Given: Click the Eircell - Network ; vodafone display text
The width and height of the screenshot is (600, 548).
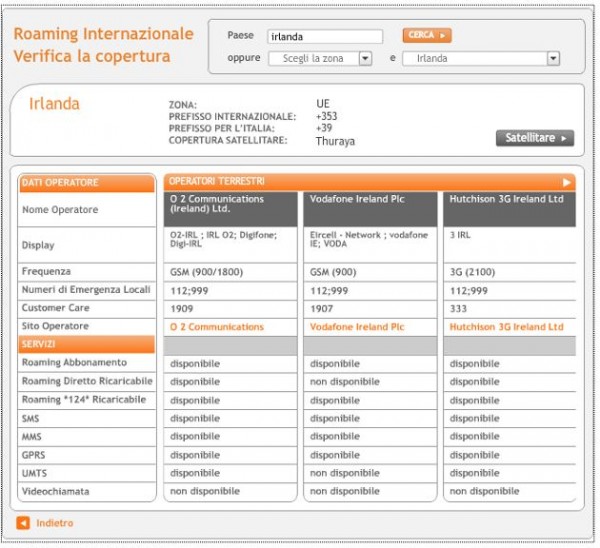Looking at the screenshot, I should 369,239.
